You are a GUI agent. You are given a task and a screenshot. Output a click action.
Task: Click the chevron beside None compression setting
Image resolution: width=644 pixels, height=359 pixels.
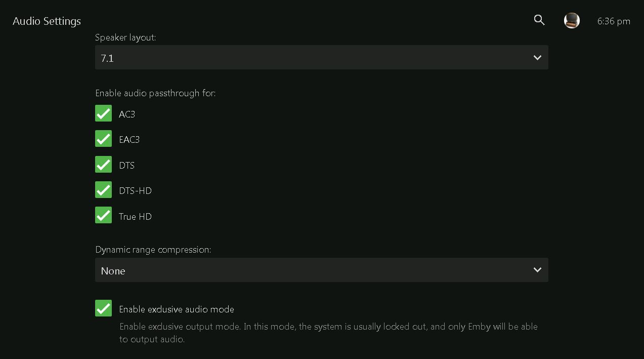point(537,270)
